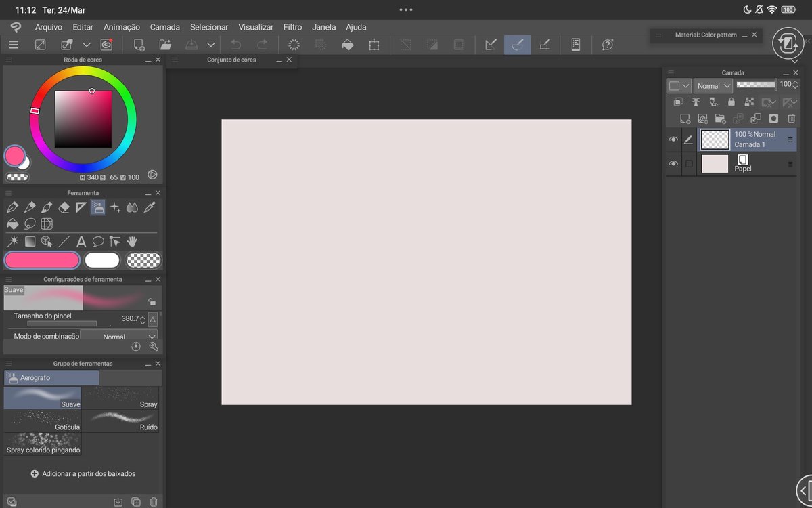Image resolution: width=812 pixels, height=508 pixels.
Task: Open the Arquivo menu
Action: pos(49,27)
